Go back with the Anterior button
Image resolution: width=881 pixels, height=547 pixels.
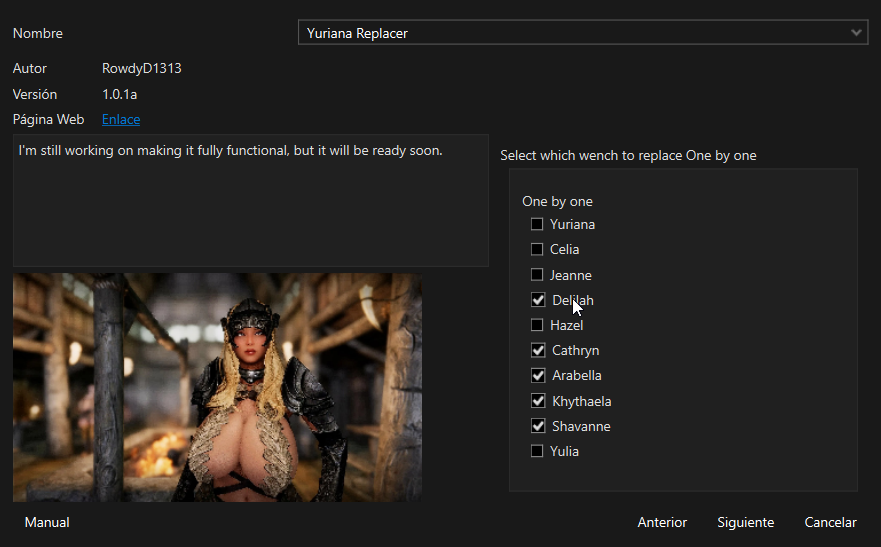[662, 522]
